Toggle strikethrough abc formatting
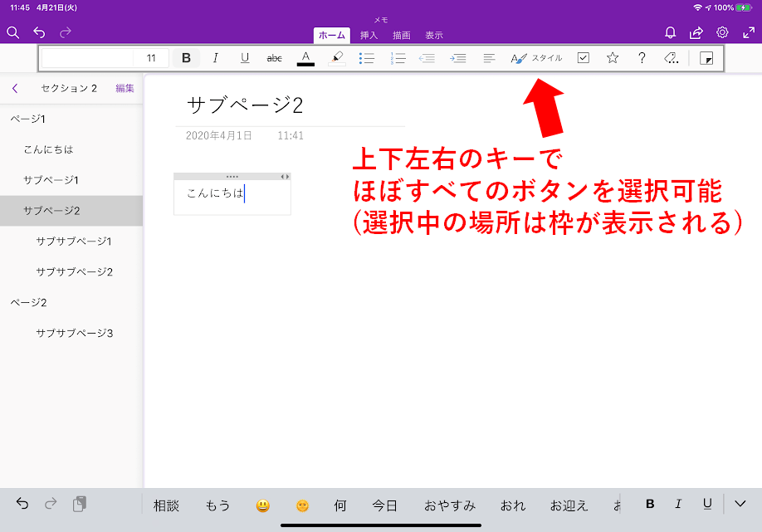Image resolution: width=762 pixels, height=532 pixels. (x=275, y=58)
